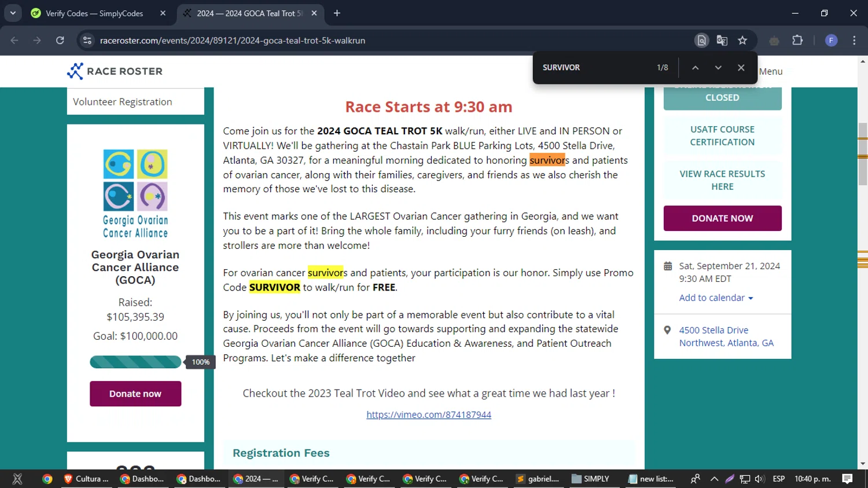Screen dimensions: 868x488
Task: Go back to the previous page
Action: [x=14, y=41]
